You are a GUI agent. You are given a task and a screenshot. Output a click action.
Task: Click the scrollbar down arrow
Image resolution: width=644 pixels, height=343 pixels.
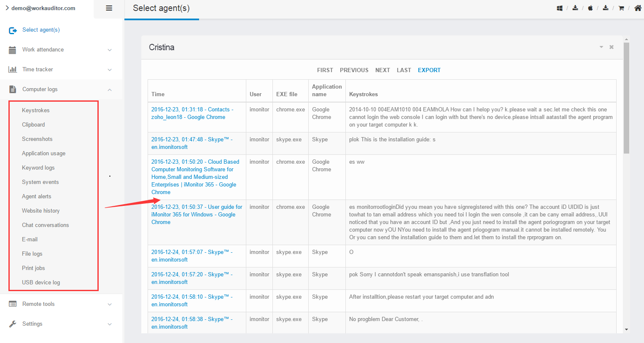(x=626, y=329)
